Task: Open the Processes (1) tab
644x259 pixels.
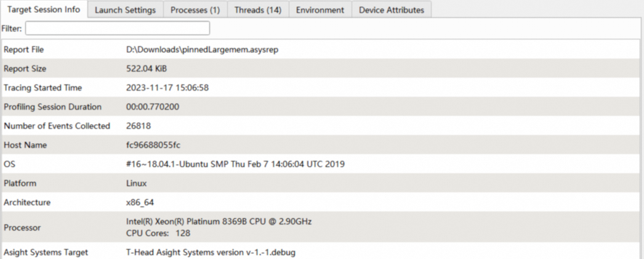Action: click(x=195, y=10)
